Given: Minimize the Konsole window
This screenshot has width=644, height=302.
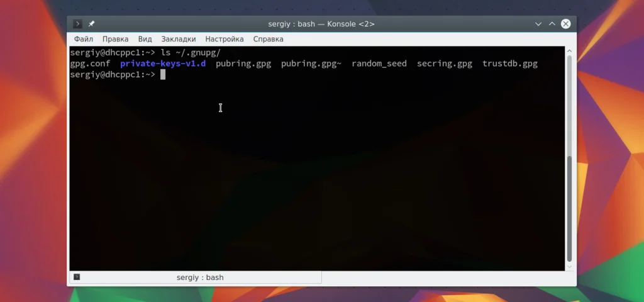Looking at the screenshot, I should pos(538,24).
